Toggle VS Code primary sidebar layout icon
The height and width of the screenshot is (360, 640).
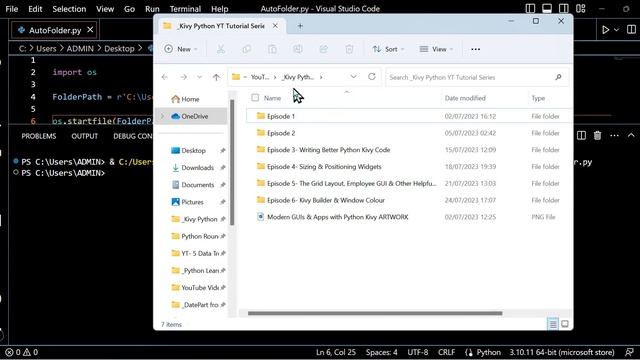(x=530, y=9)
